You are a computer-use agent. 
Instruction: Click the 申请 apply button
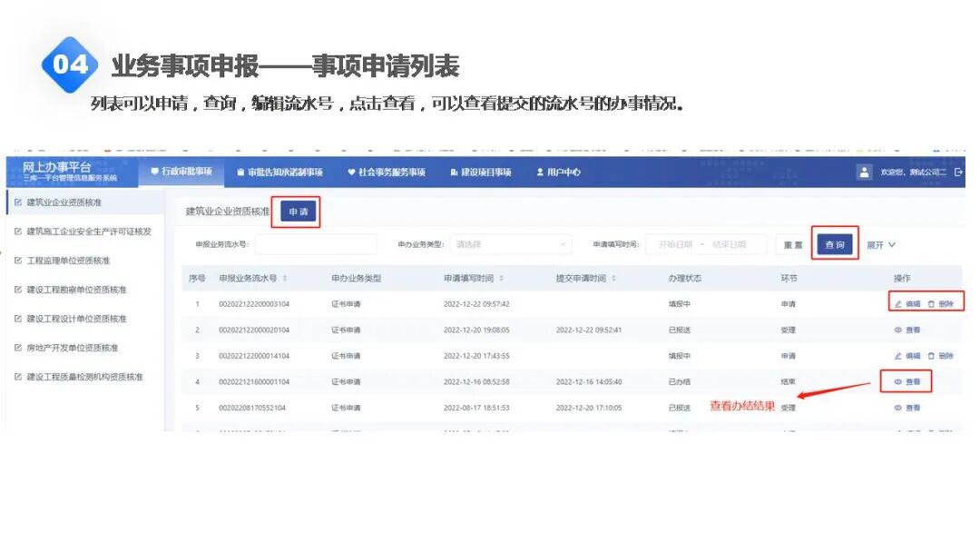point(297,210)
